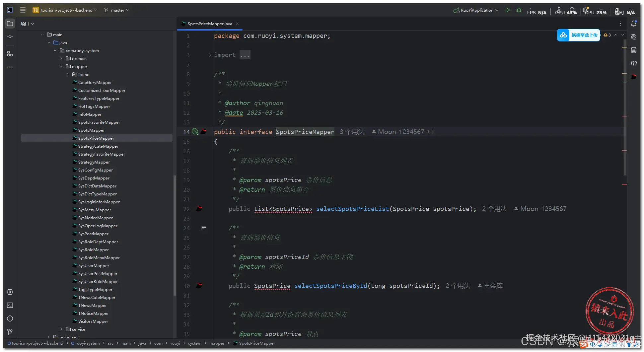Open the RuoYiApplication run configuration dropdown
This screenshot has width=644, height=352.
(x=476, y=10)
